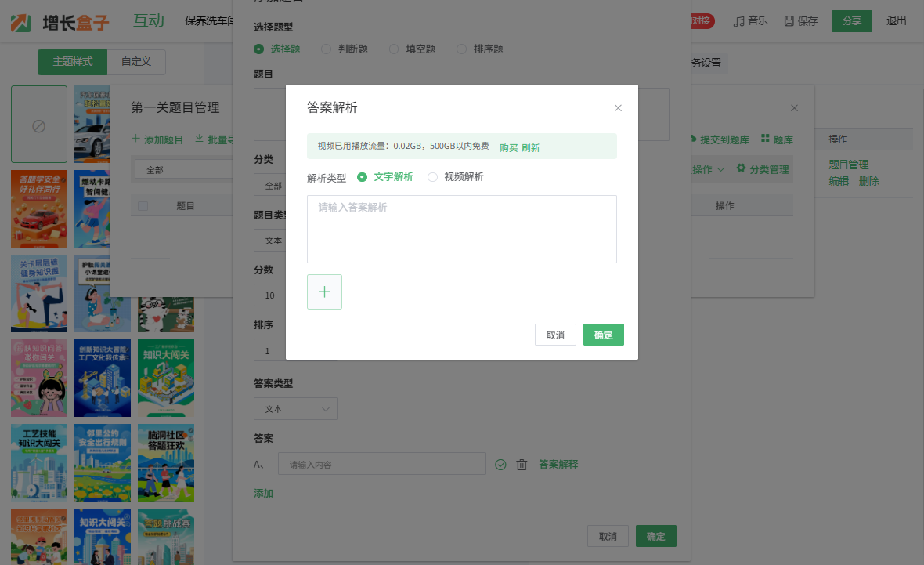The image size is (924, 565).
Task: Expand the 答案类型 文本 dropdown
Action: point(296,409)
